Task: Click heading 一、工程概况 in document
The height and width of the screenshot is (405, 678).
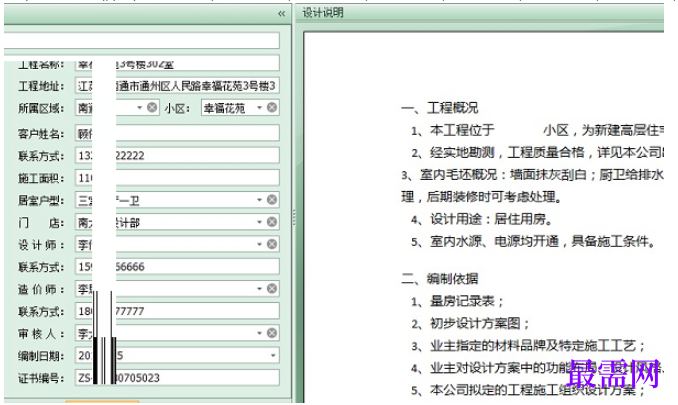Action: tap(440, 108)
